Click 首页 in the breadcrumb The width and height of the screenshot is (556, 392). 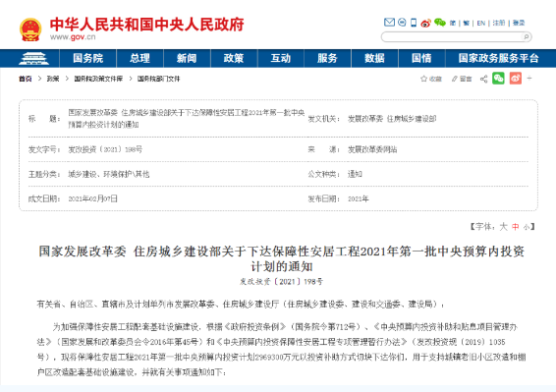pyautogui.click(x=26, y=79)
